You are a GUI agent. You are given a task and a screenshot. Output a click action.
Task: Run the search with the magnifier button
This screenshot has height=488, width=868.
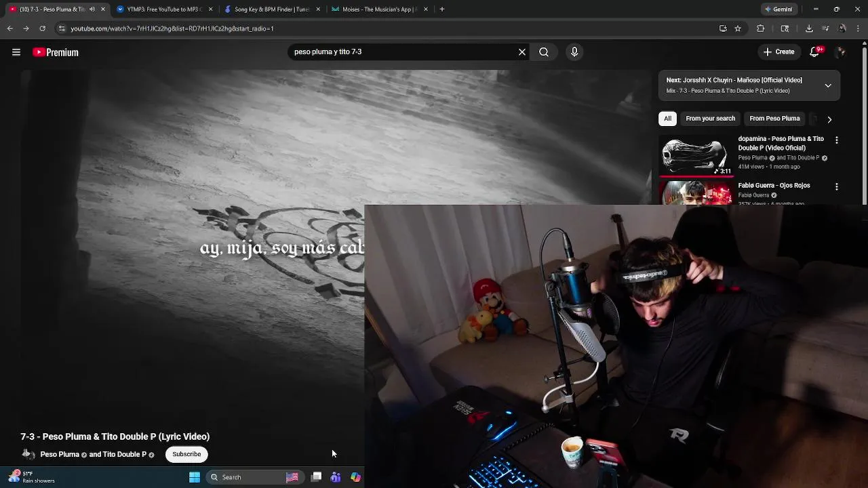click(544, 52)
